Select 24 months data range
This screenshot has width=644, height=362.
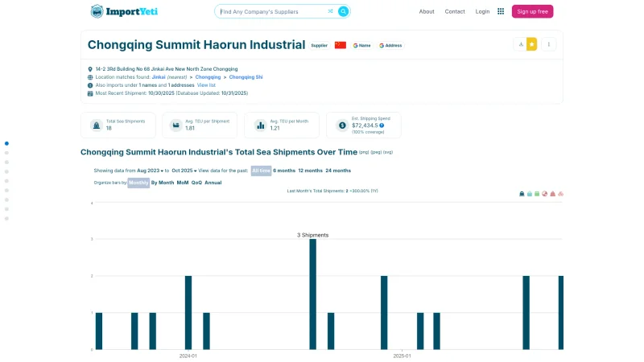coord(338,171)
